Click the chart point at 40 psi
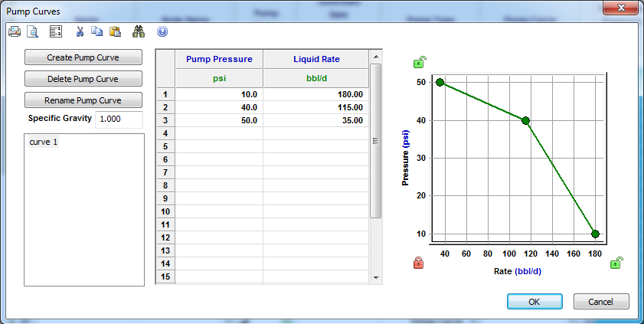The width and height of the screenshot is (644, 324). [x=526, y=121]
